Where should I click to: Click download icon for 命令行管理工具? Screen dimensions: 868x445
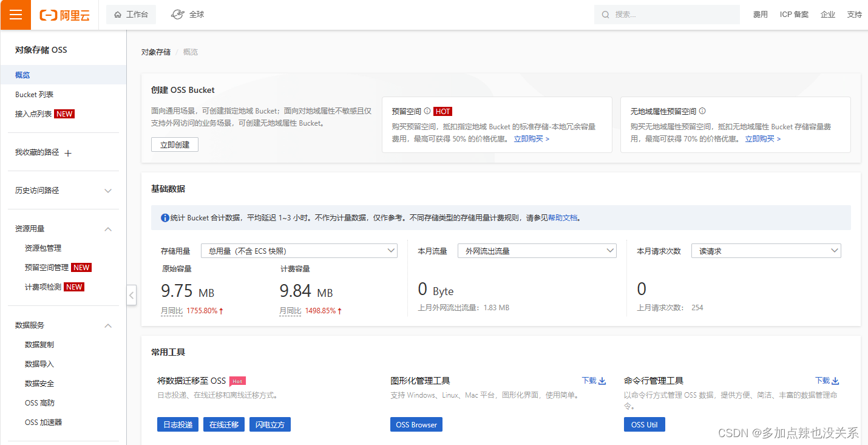[835, 381]
